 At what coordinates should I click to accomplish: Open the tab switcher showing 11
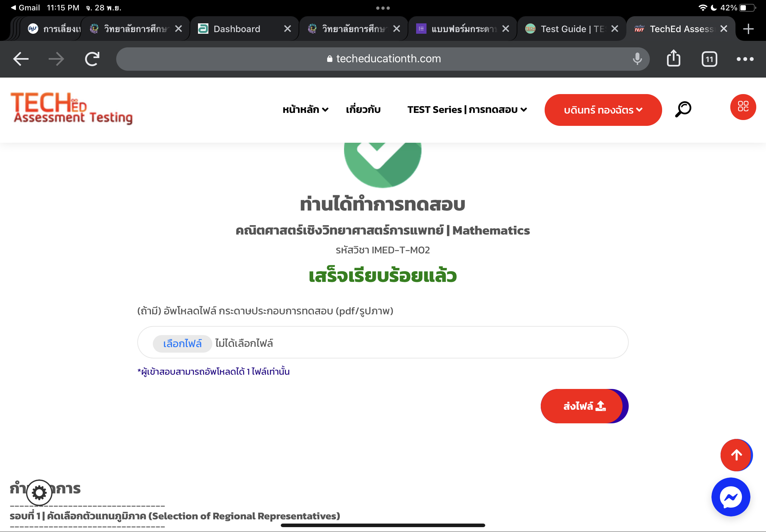coord(709,59)
